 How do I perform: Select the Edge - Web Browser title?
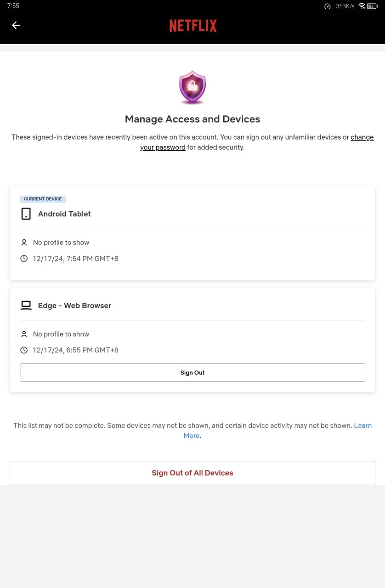(74, 305)
